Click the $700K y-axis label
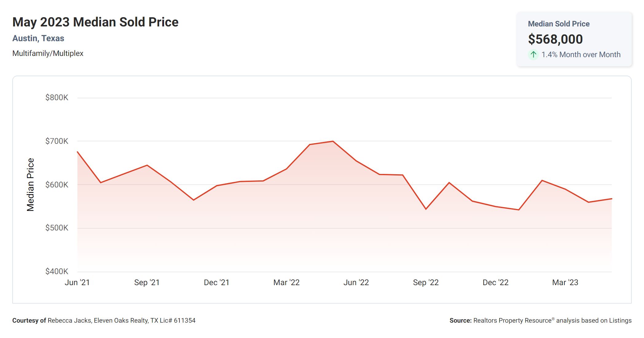Image resolution: width=644 pixels, height=338 pixels. coord(57,141)
